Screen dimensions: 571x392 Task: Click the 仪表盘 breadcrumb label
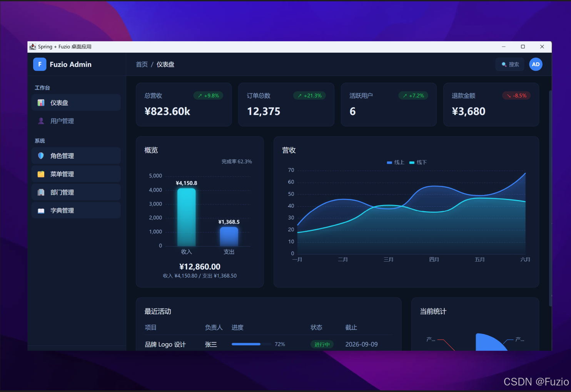[x=165, y=64]
